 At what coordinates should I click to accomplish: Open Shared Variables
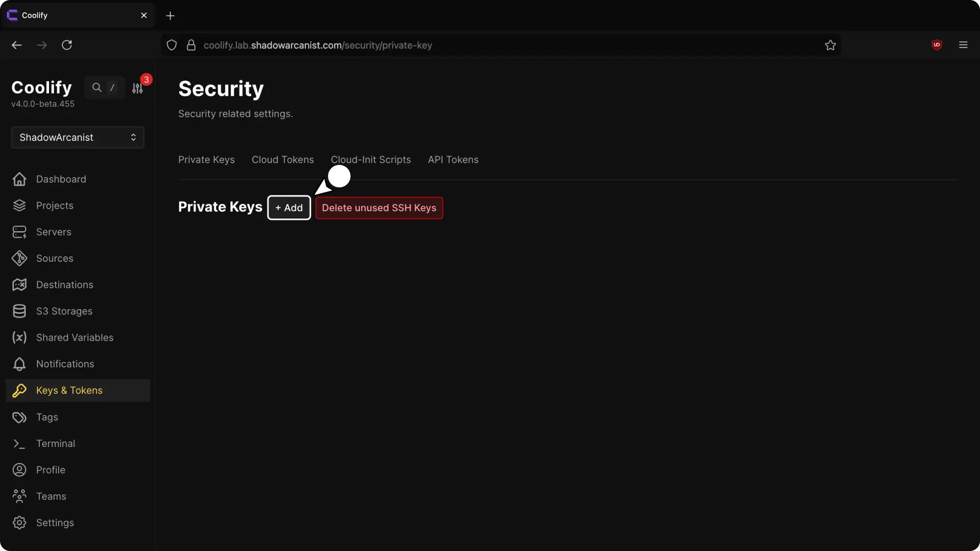75,338
